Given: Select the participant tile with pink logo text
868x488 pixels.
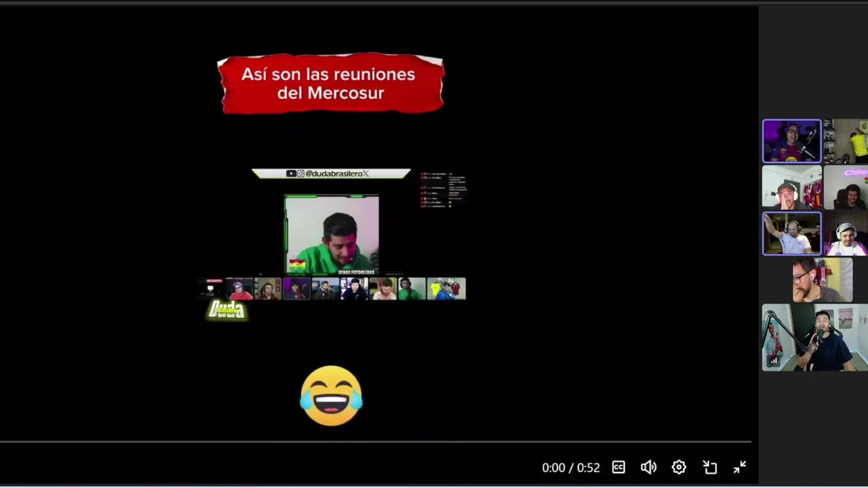Looking at the screenshot, I should (x=846, y=187).
